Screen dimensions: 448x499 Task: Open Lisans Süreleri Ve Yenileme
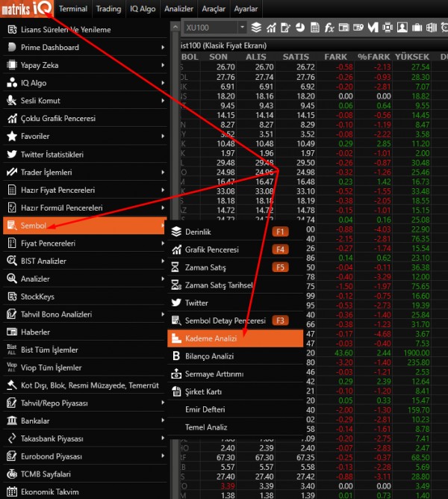(84, 30)
